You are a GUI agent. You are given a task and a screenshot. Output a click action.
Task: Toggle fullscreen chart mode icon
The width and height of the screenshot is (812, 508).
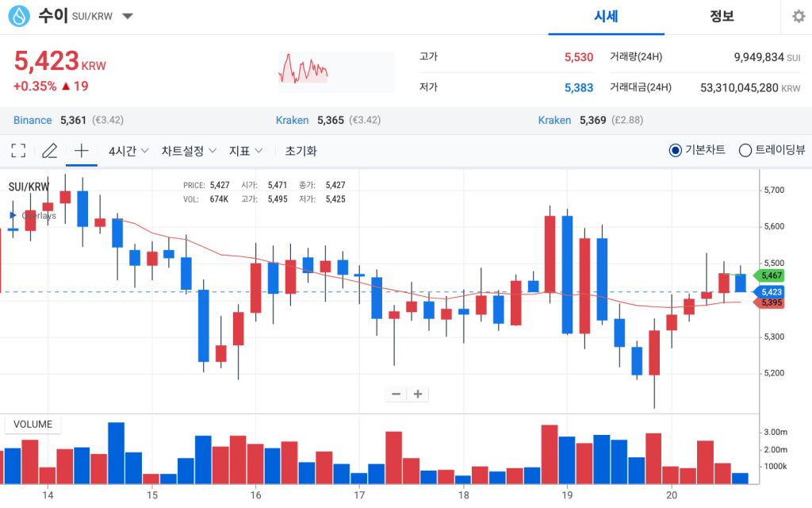tap(19, 151)
